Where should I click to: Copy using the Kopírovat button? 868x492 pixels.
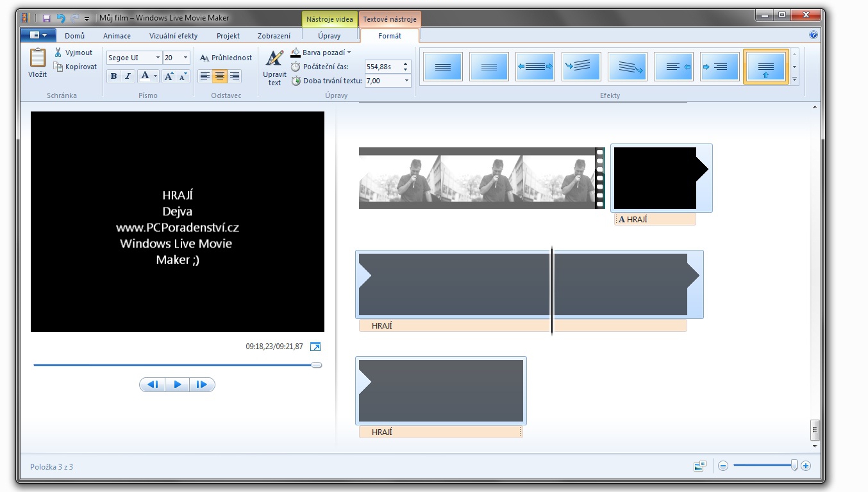(x=75, y=67)
